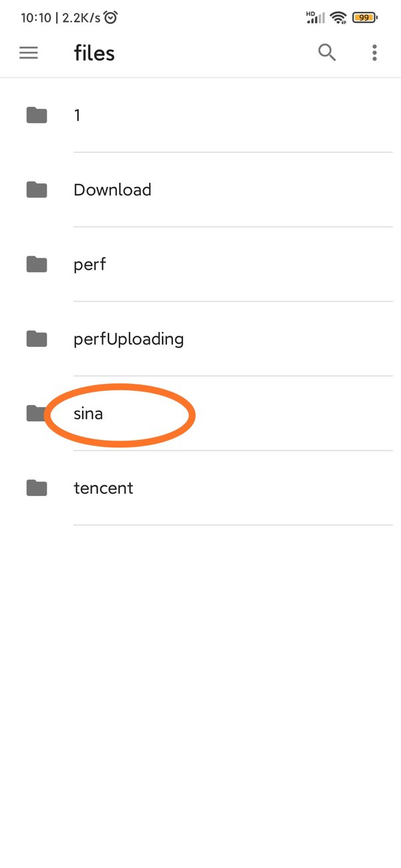Tap the Wi-Fi status icon

pos(339,18)
